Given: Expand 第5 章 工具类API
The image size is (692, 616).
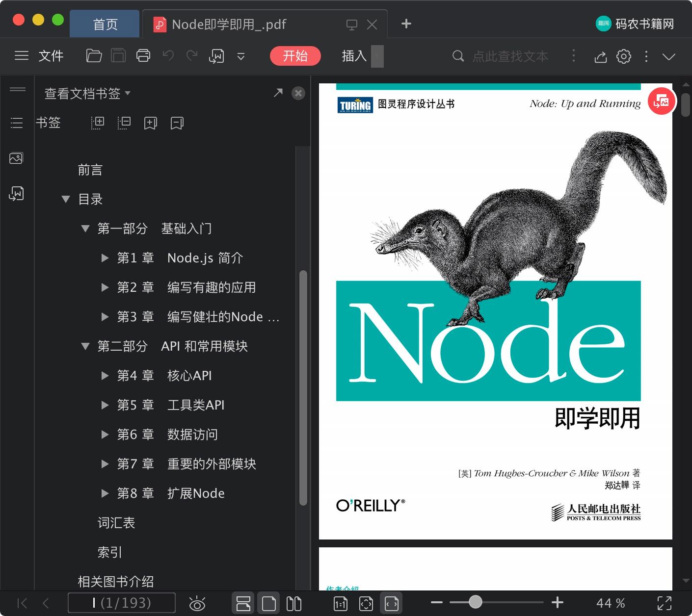Looking at the screenshot, I should point(105,405).
